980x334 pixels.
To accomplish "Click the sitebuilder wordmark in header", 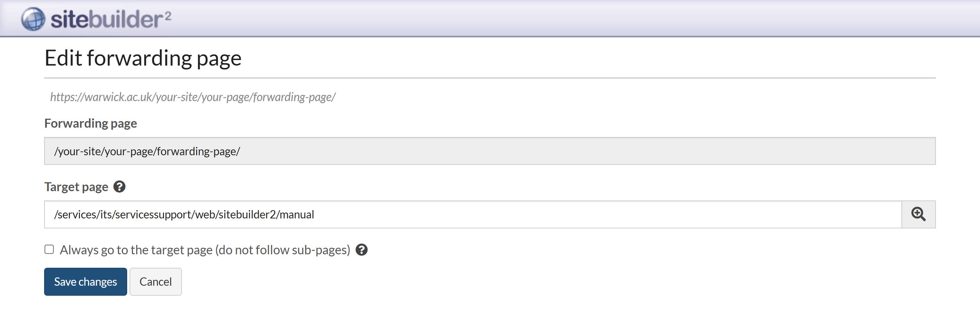I will [x=106, y=20].
